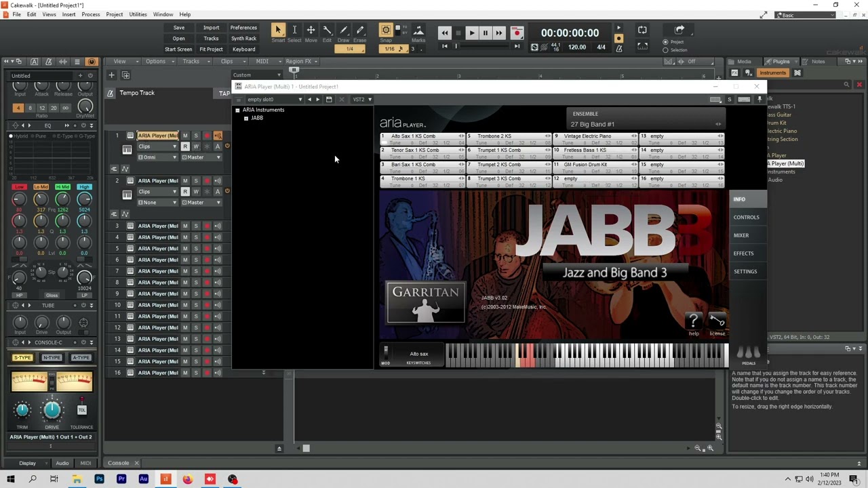
Task: Open the Process menu
Action: [90, 14]
